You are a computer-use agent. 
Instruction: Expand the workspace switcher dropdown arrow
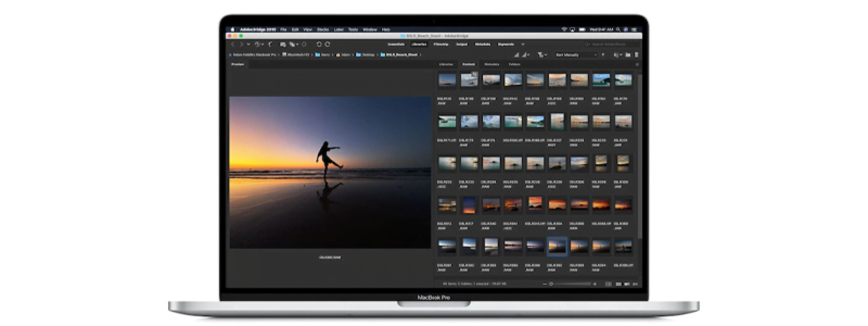point(523,44)
